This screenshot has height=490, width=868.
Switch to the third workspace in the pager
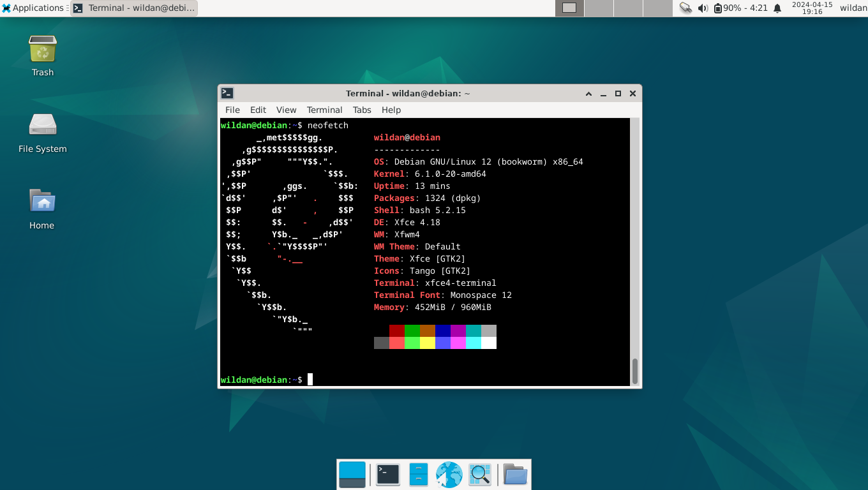[x=628, y=8]
